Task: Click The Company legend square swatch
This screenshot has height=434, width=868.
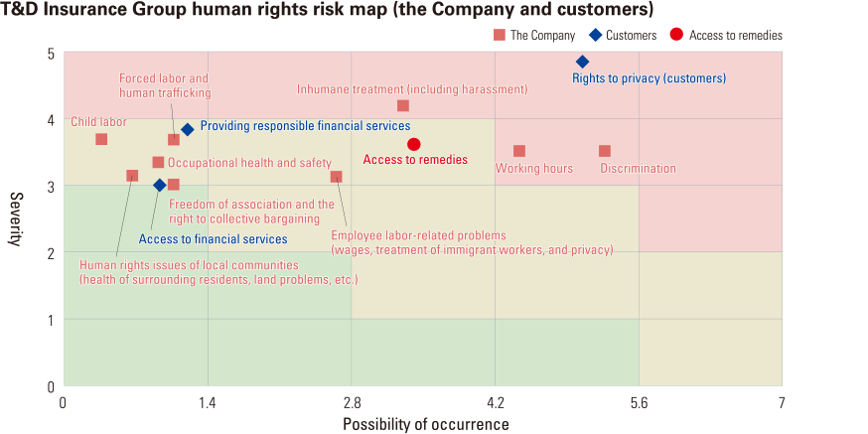Action: [x=500, y=36]
